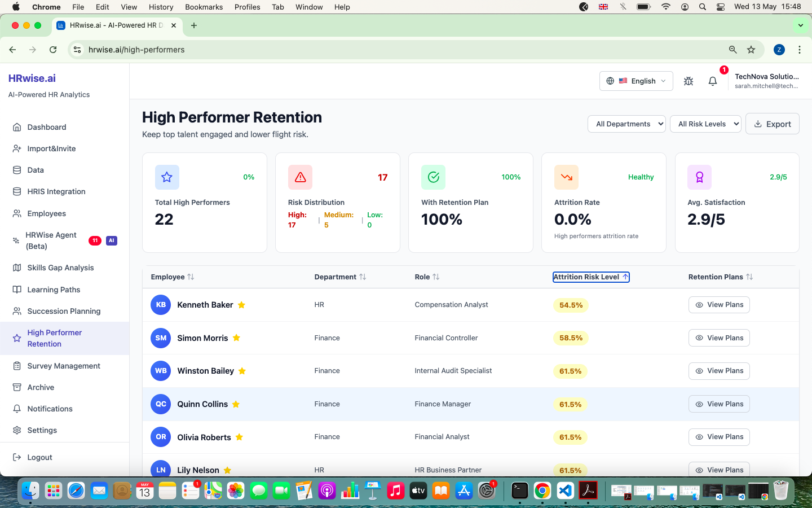
Task: Click the Succession Planning people icon
Action: [17, 311]
